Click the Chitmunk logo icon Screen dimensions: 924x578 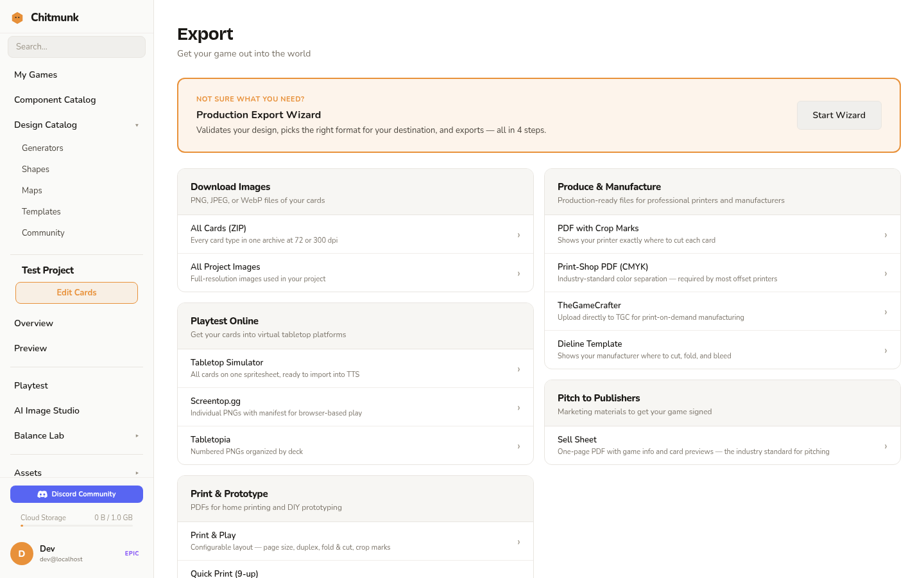pos(17,18)
